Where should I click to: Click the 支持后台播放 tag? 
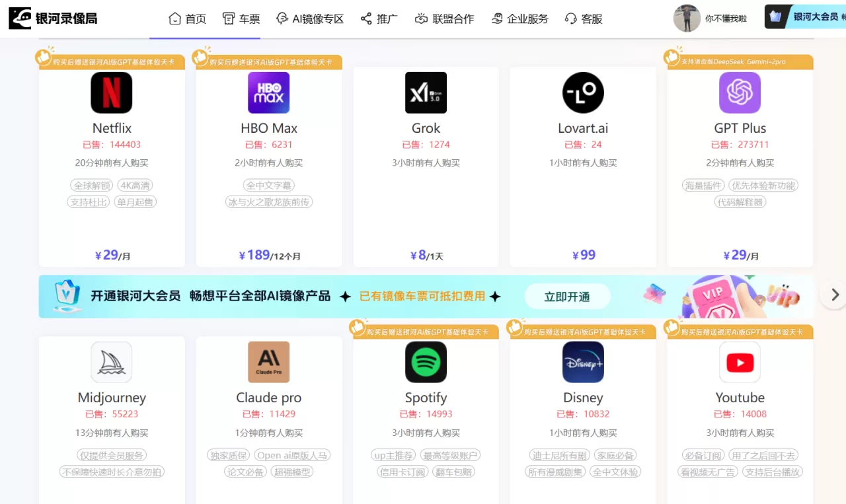tap(772, 472)
